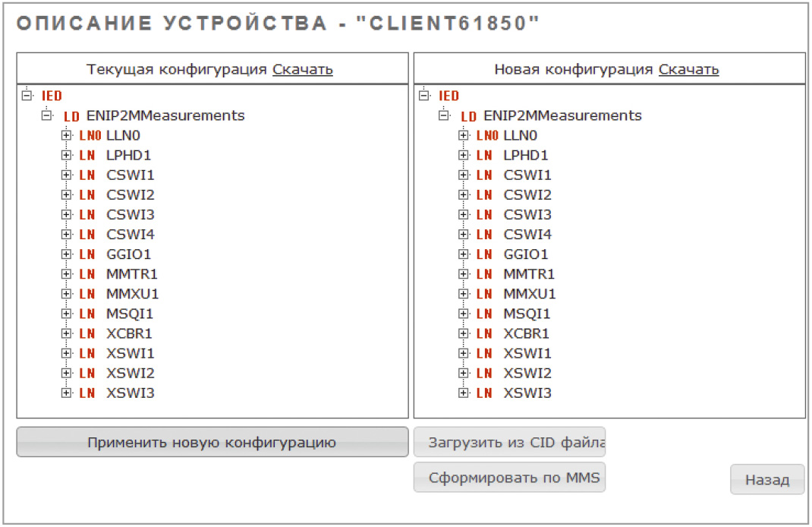Select CSWI1 text in new configuration
Screen dimensions: 812x527
[527, 175]
